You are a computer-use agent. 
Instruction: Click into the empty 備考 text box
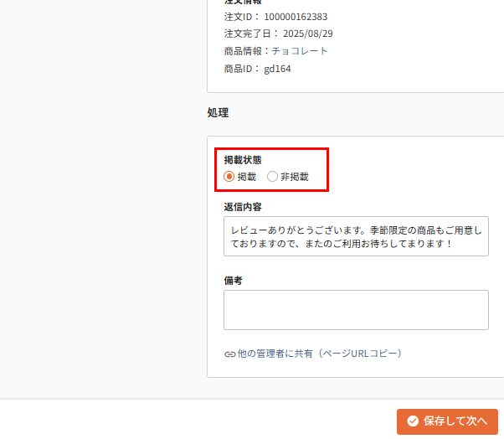pos(356,310)
